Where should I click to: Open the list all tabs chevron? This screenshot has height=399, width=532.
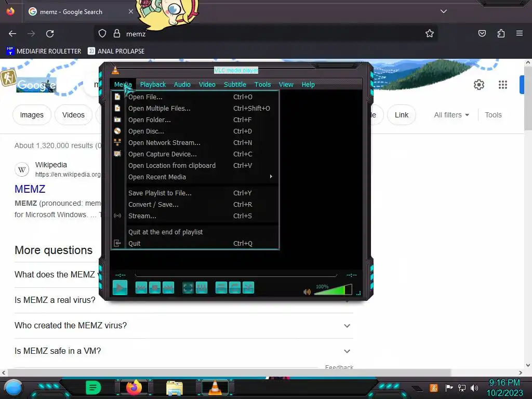444,11
